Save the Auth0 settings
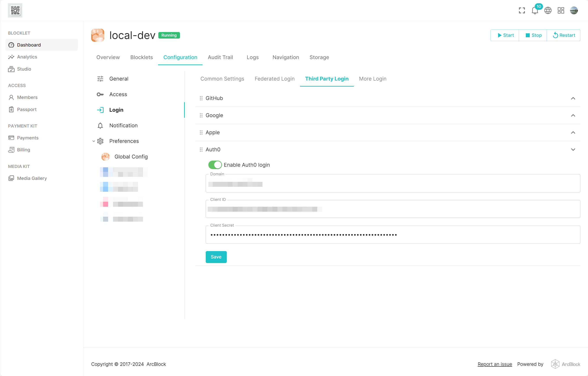The height and width of the screenshot is (376, 588). 216,257
